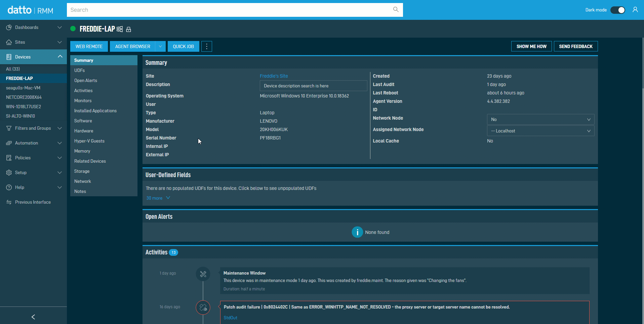Click the Policies sidebar icon
The height and width of the screenshot is (324, 644).
click(x=9, y=158)
